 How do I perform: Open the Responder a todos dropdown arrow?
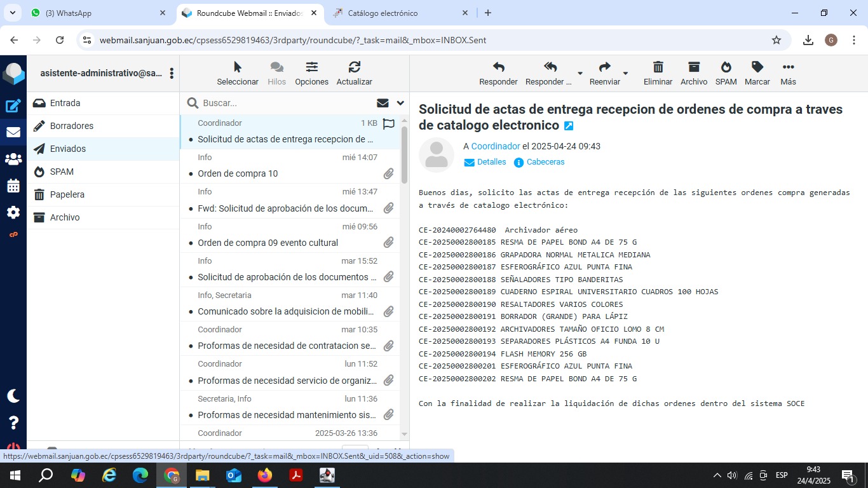[x=580, y=74]
